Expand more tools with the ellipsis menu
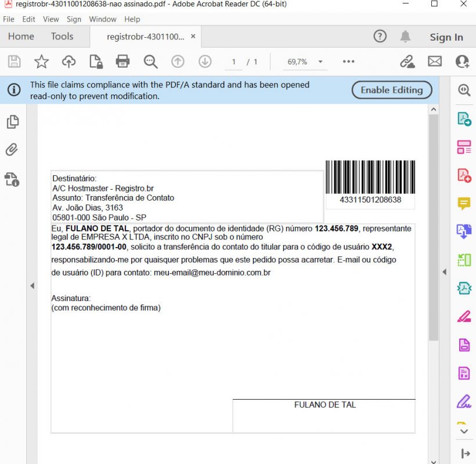476x464 pixels. 349,61
